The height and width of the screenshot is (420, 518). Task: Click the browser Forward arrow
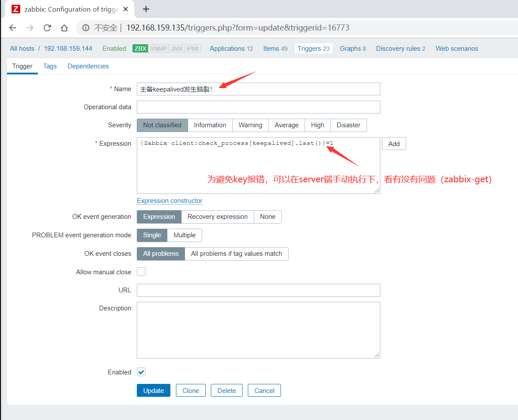(30, 28)
